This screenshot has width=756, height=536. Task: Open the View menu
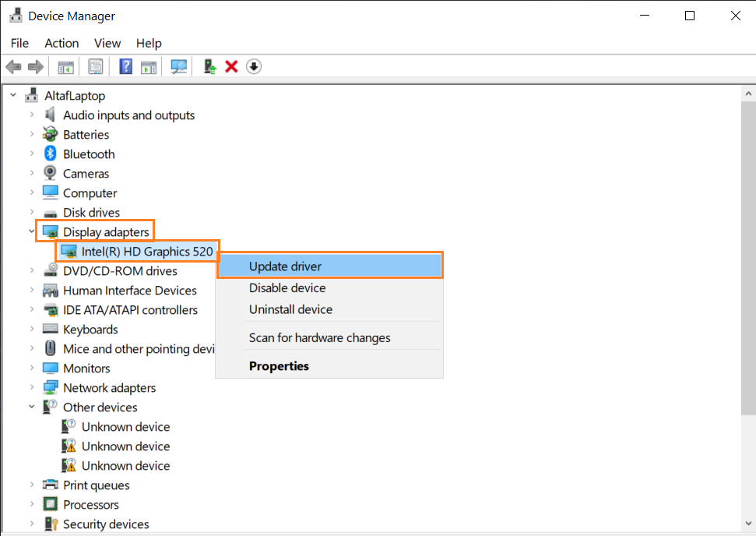[107, 43]
